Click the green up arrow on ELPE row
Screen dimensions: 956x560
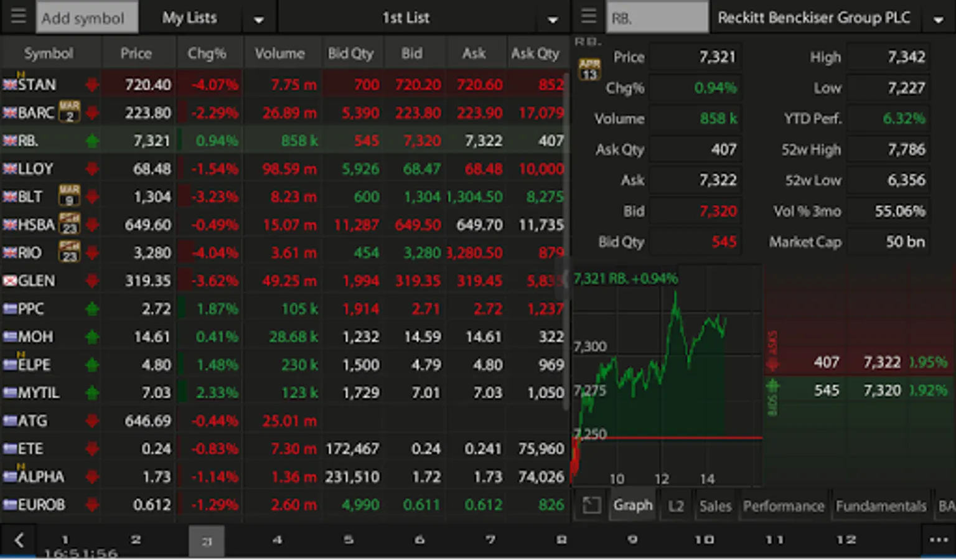pos(92,365)
